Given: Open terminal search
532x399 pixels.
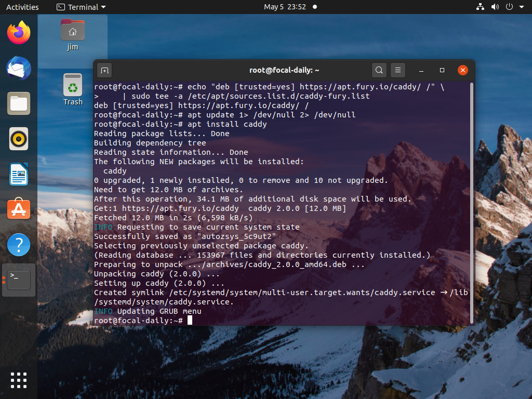Looking at the screenshot, I should 379,70.
